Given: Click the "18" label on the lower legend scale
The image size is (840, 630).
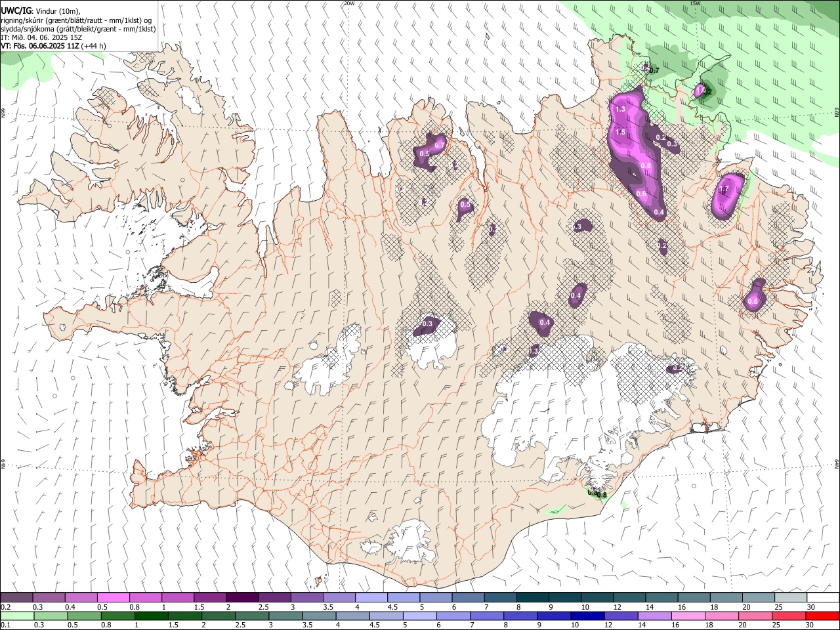Looking at the screenshot, I should (710, 625).
